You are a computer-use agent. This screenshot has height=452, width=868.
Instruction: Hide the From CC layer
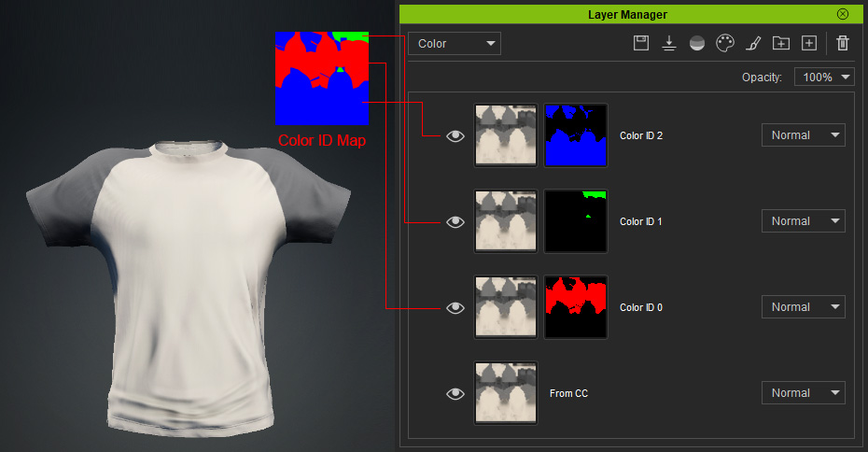(x=455, y=393)
